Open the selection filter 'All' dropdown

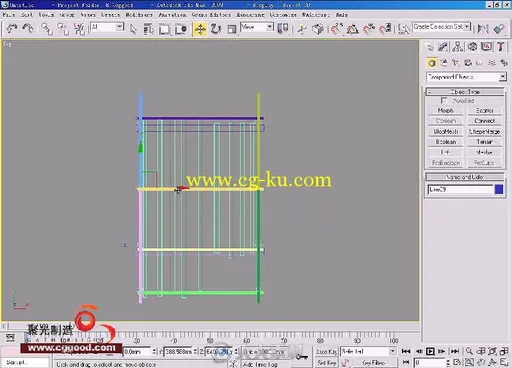107,27
